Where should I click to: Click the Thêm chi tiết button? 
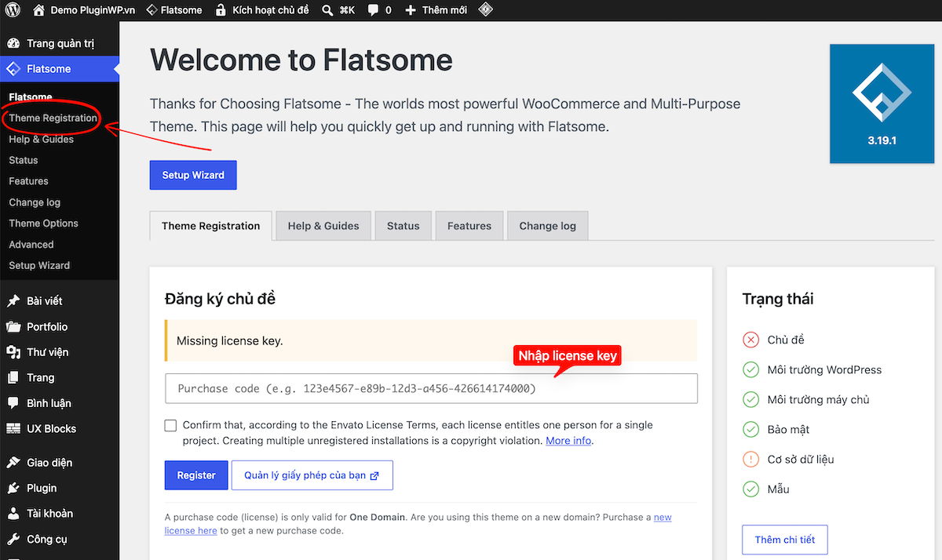point(785,540)
